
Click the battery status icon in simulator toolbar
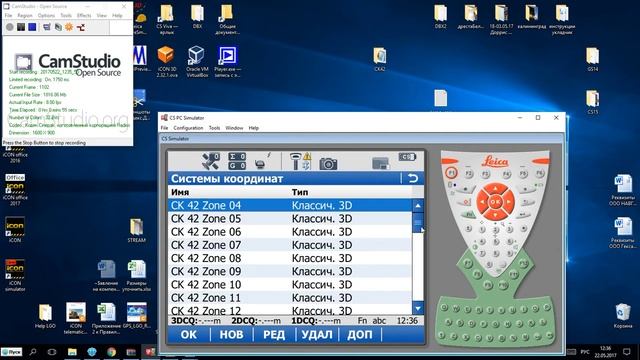point(407,157)
